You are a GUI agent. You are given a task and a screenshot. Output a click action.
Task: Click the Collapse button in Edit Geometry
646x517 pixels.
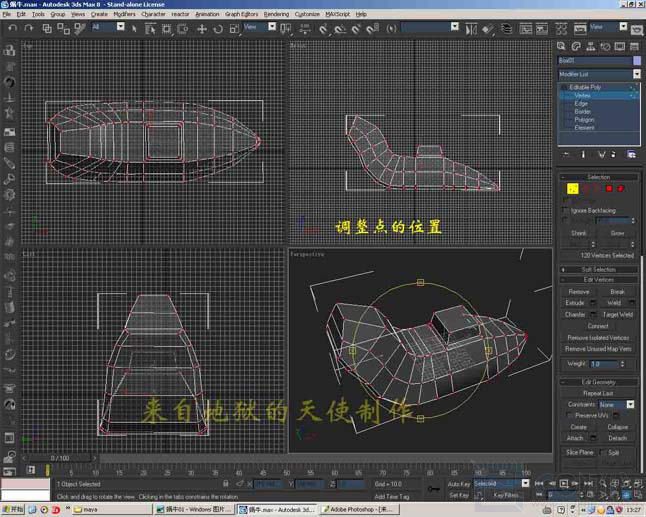[618, 427]
